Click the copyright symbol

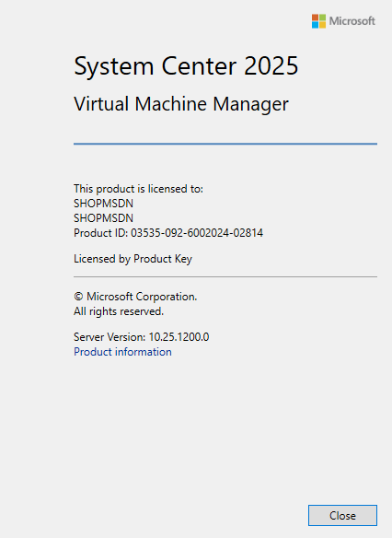pos(78,297)
